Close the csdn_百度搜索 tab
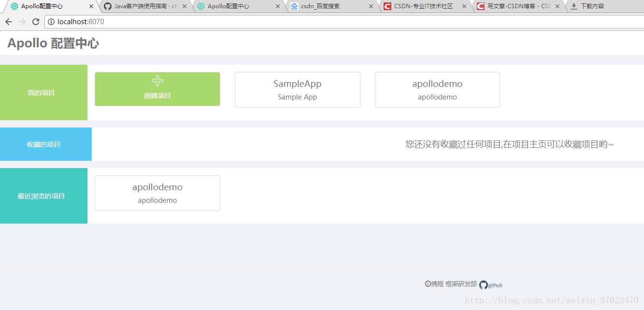This screenshot has width=644, height=310. click(371, 6)
